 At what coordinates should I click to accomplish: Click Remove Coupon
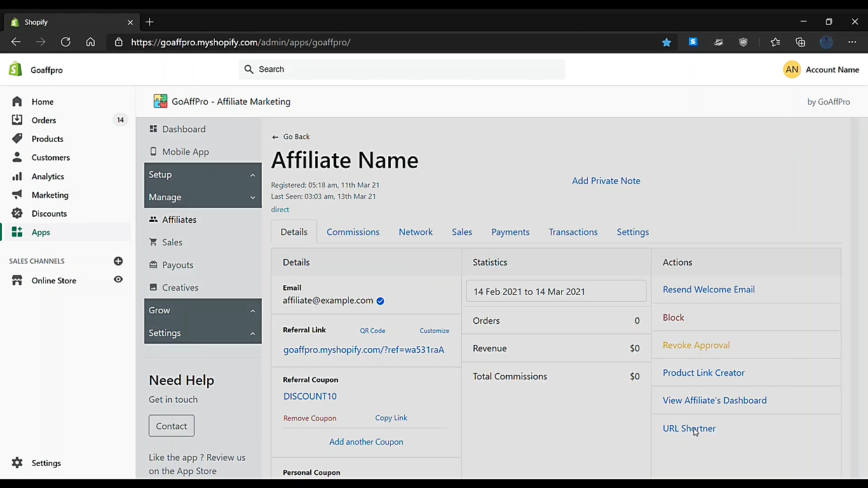click(x=310, y=418)
